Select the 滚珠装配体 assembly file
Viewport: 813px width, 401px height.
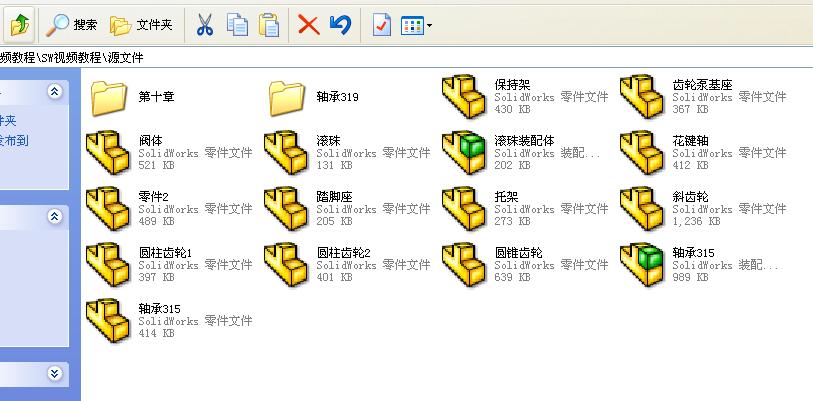click(521, 153)
